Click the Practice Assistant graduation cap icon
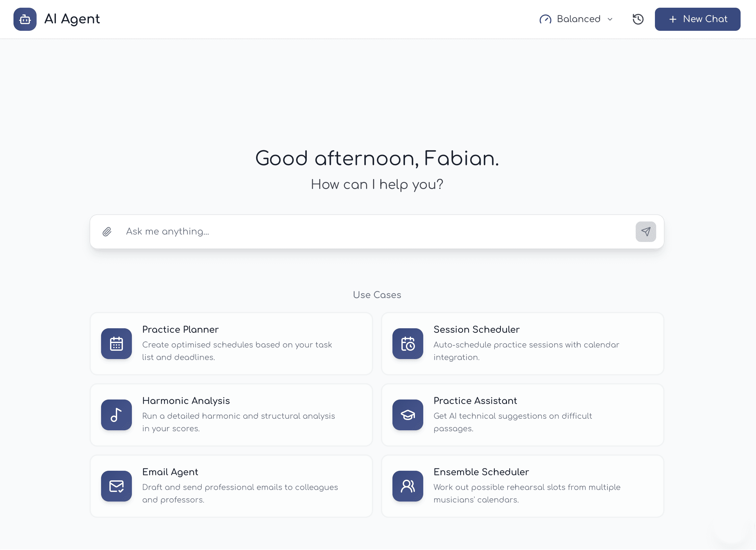This screenshot has width=756, height=550. click(x=407, y=415)
